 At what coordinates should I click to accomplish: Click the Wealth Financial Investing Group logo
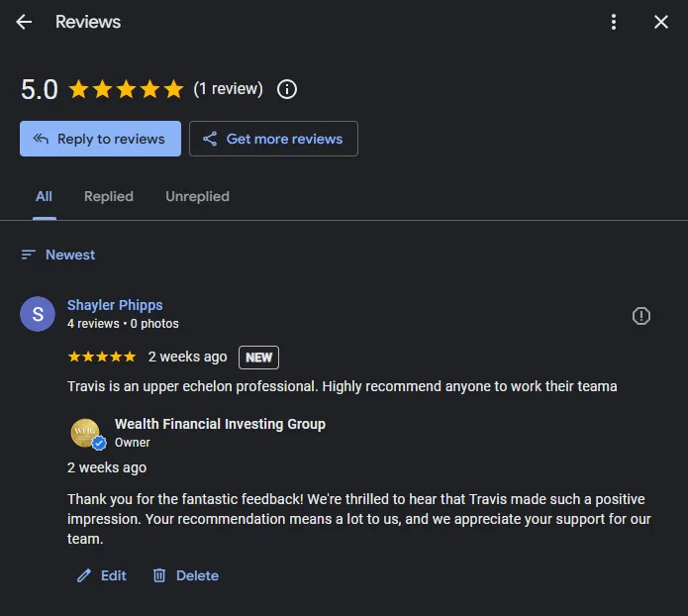tap(86, 433)
